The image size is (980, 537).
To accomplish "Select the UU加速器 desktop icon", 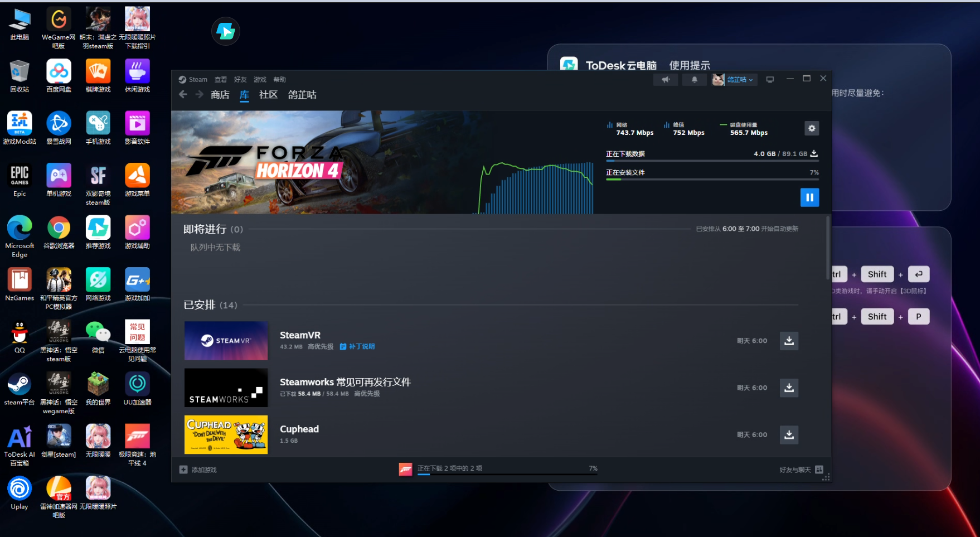I will click(x=137, y=389).
